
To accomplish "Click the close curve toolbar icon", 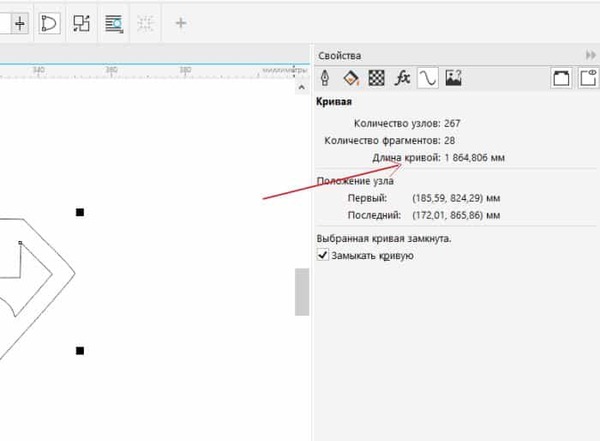I will pyautogui.click(x=49, y=22).
